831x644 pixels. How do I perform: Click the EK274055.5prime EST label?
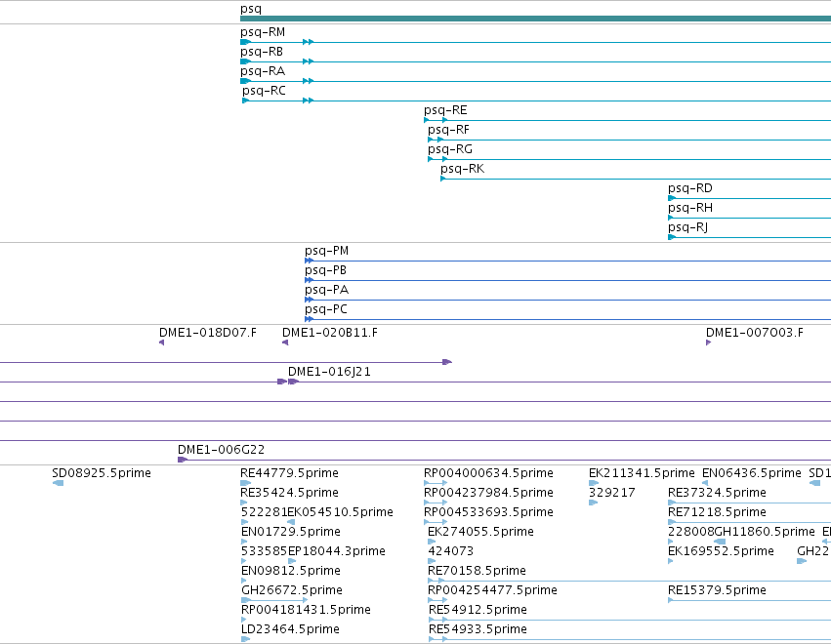tap(480, 532)
